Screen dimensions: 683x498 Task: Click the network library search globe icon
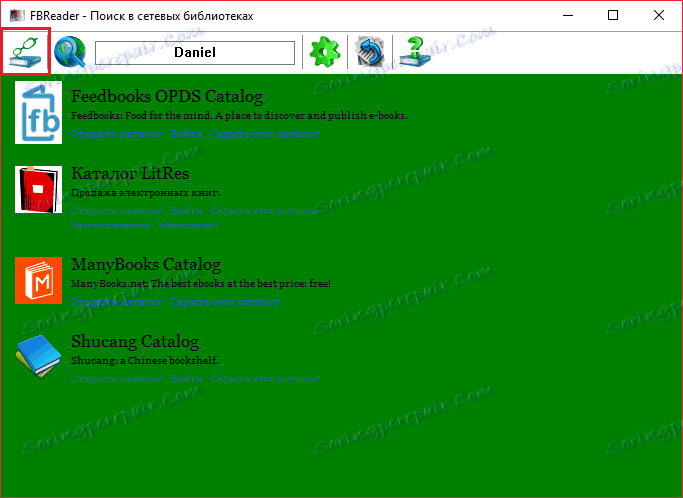pos(70,52)
